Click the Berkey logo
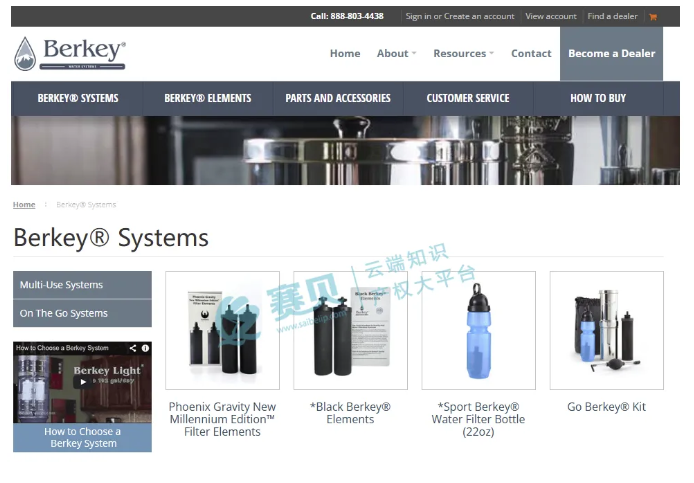The image size is (694, 483). coord(70,54)
